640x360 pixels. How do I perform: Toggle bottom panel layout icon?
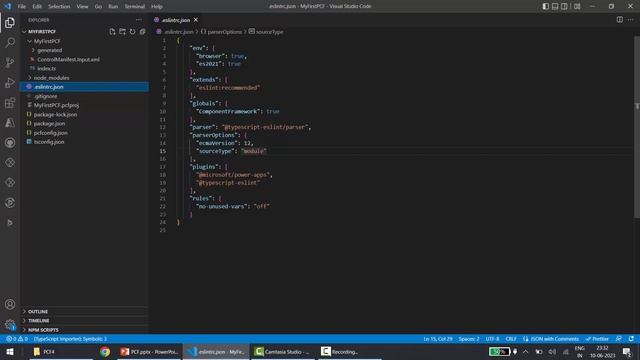click(555, 6)
